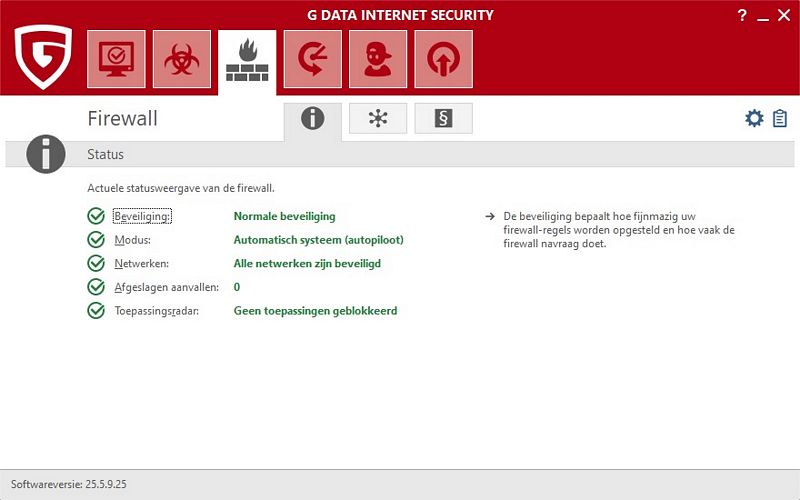Viewport: 800px width, 500px height.
Task: Open the Backup arrow icon
Action: click(313, 59)
